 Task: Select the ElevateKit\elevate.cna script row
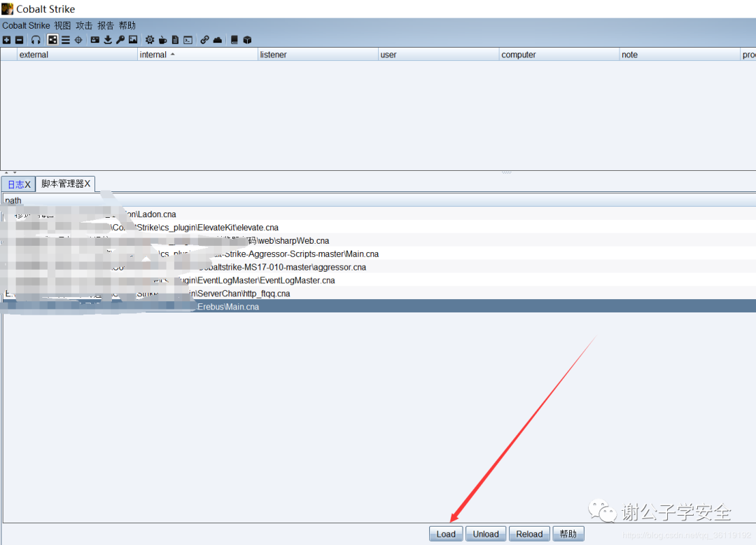(x=379, y=227)
